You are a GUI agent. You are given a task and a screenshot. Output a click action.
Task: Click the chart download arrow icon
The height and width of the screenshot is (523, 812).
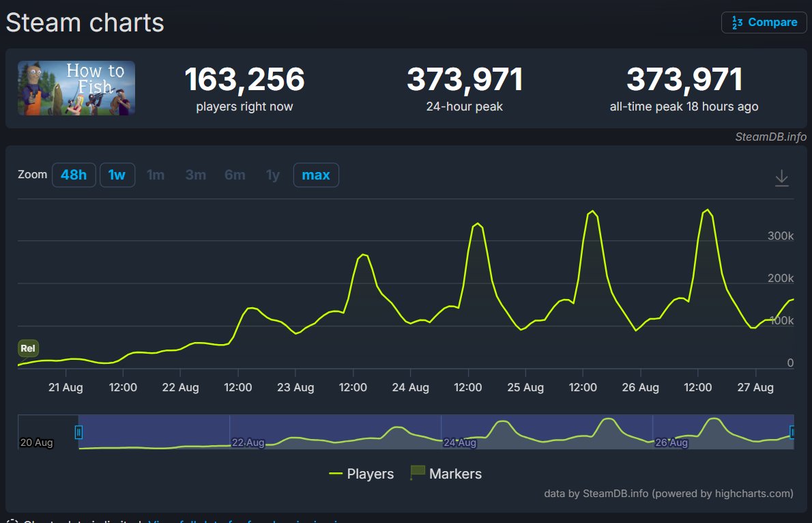click(781, 178)
